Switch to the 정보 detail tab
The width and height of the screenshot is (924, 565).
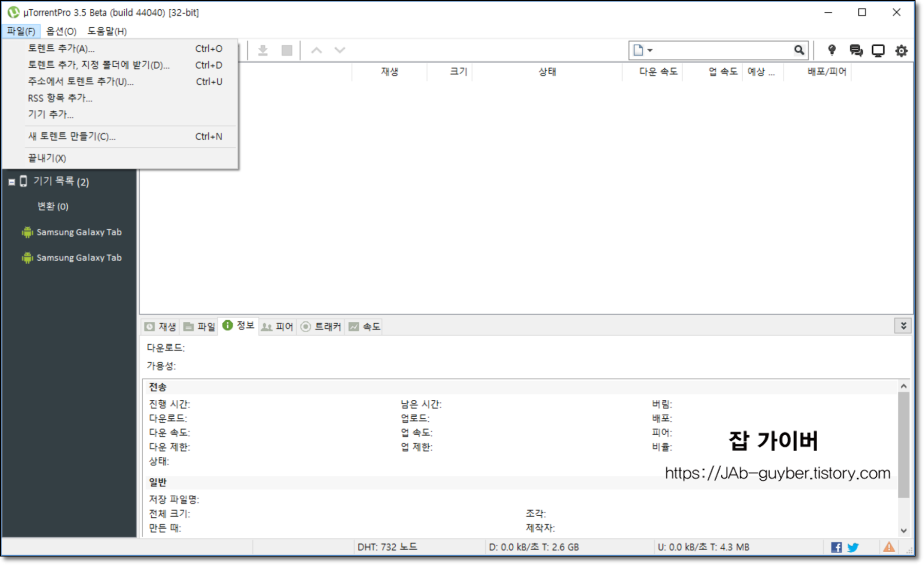pos(239,326)
